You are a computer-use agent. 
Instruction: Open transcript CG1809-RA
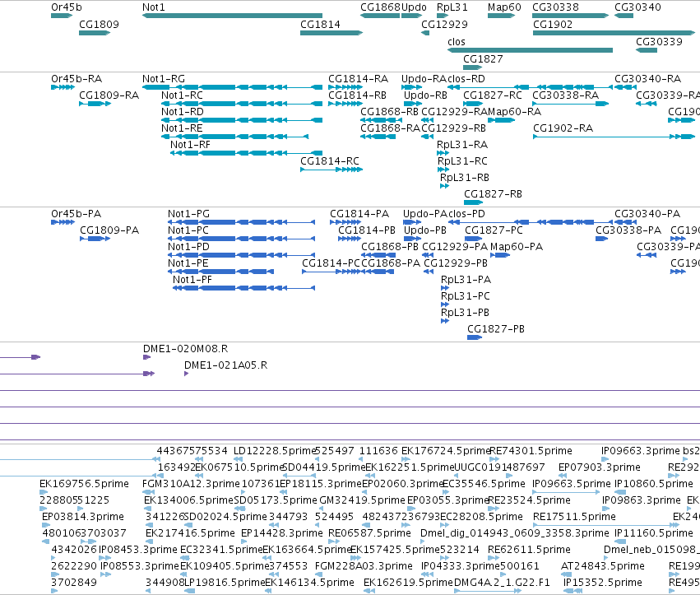pos(109,95)
